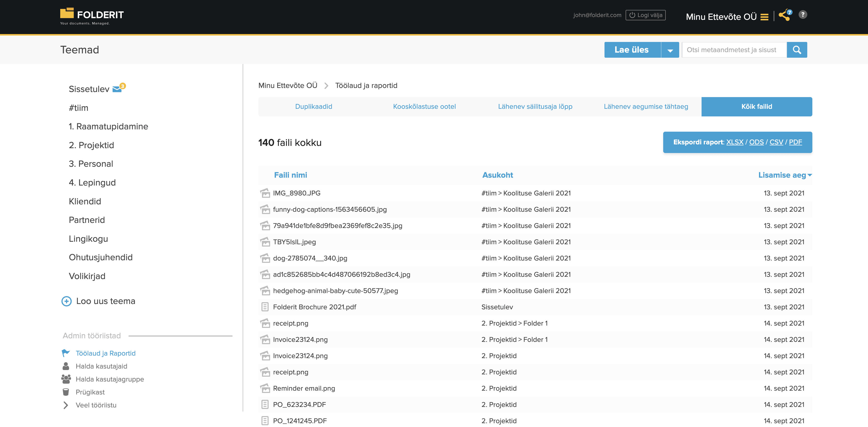Screen dimensions: 868x427
Task: Expand Veel tööriistu chevron
Action: (66, 405)
